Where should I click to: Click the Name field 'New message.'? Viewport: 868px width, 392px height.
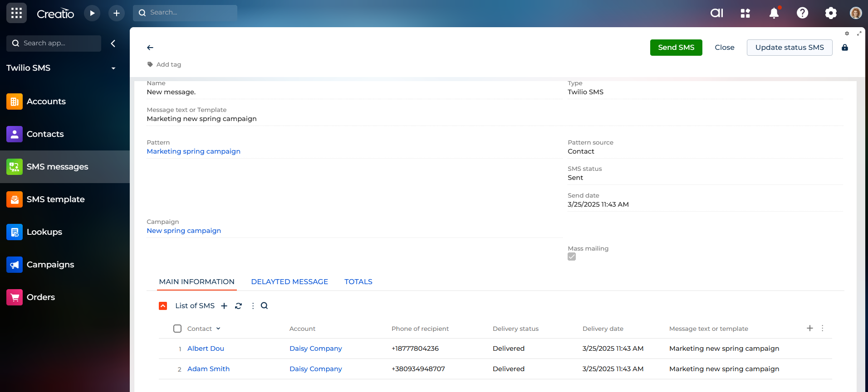click(354, 92)
